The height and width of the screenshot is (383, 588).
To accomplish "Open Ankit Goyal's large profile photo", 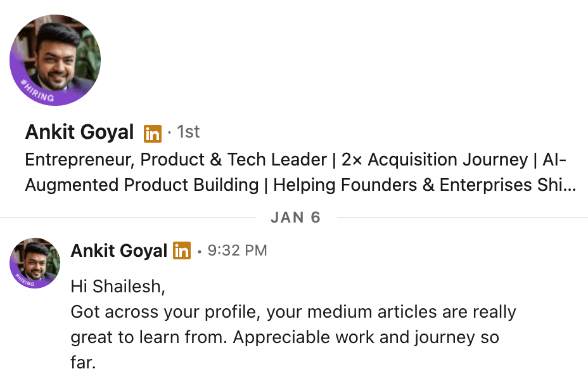I will (55, 60).
